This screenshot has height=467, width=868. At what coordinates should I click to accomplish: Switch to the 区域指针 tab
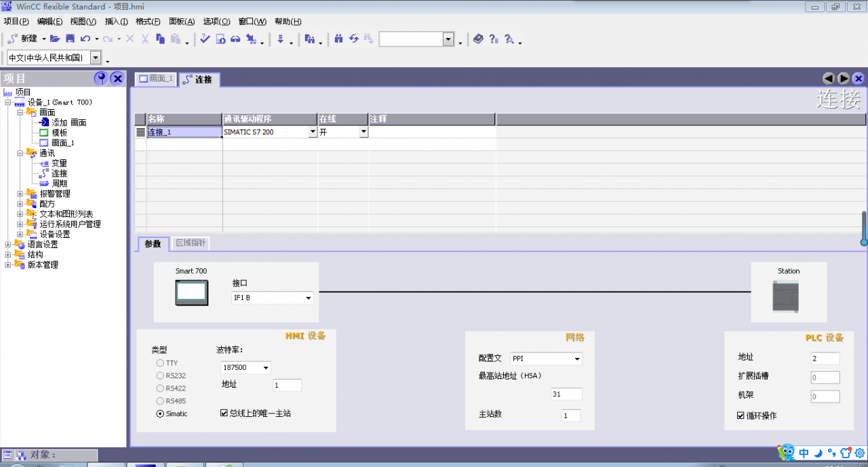pyautogui.click(x=191, y=243)
